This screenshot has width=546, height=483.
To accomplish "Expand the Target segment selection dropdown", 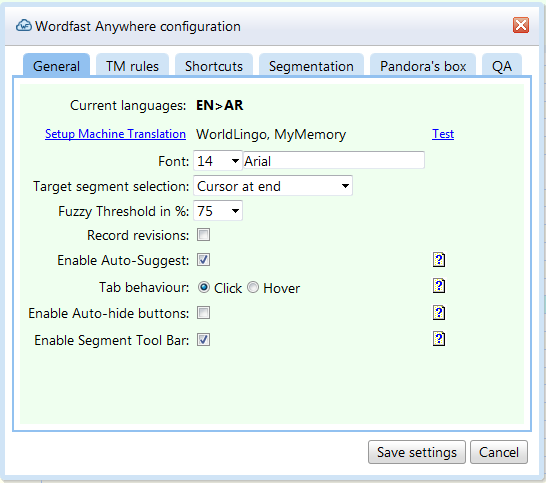I will [x=273, y=186].
